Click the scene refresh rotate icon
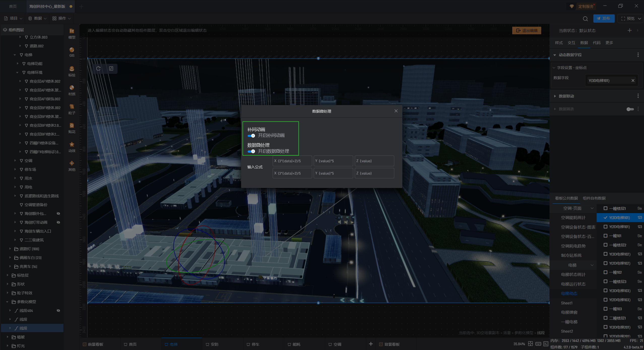The width and height of the screenshot is (644, 350). click(99, 69)
